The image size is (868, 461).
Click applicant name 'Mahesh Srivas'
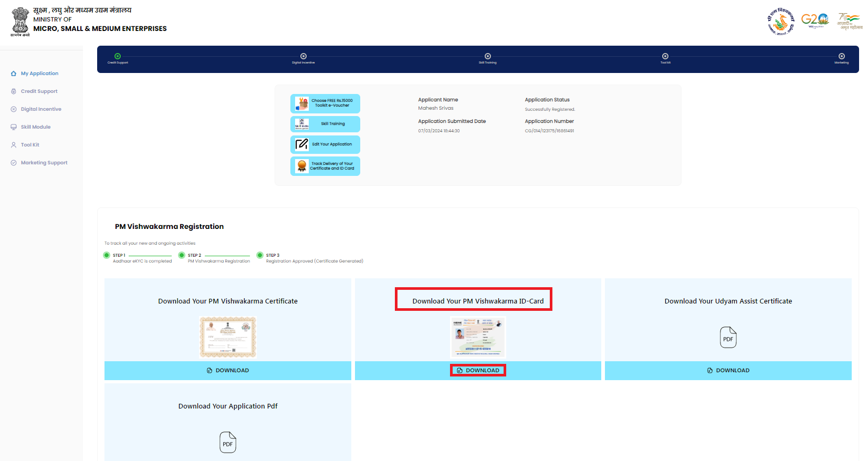436,108
